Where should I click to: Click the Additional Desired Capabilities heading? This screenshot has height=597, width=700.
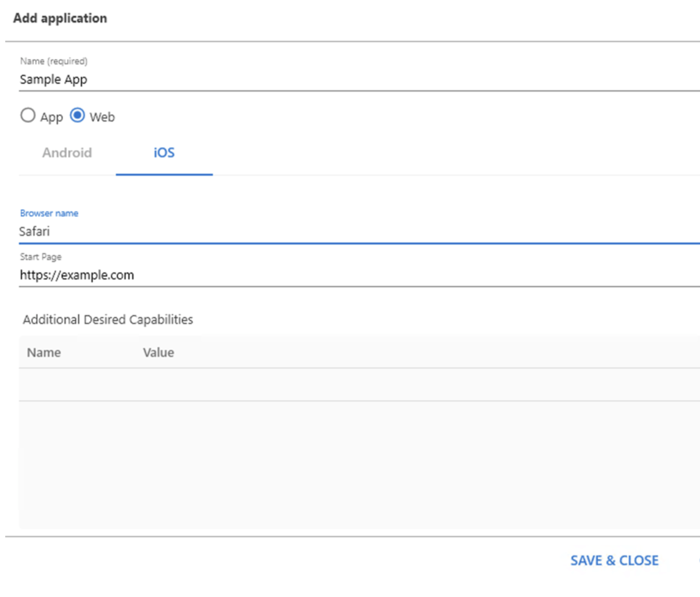(x=108, y=319)
